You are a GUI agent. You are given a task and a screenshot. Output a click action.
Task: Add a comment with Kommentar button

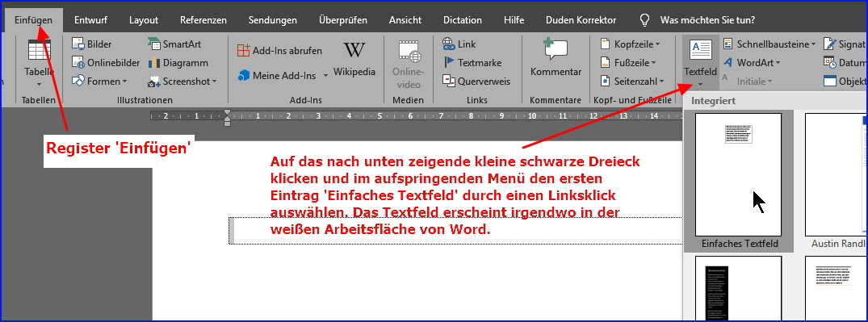556,58
